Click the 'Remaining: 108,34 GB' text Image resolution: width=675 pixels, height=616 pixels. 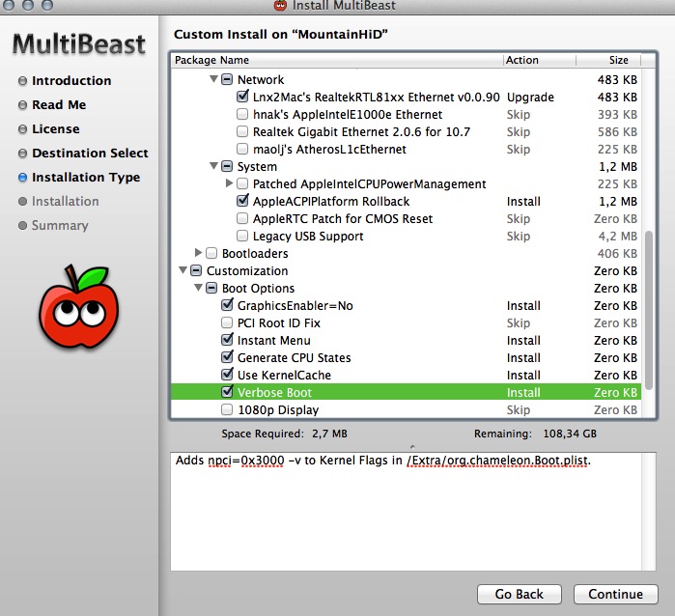pos(536,434)
